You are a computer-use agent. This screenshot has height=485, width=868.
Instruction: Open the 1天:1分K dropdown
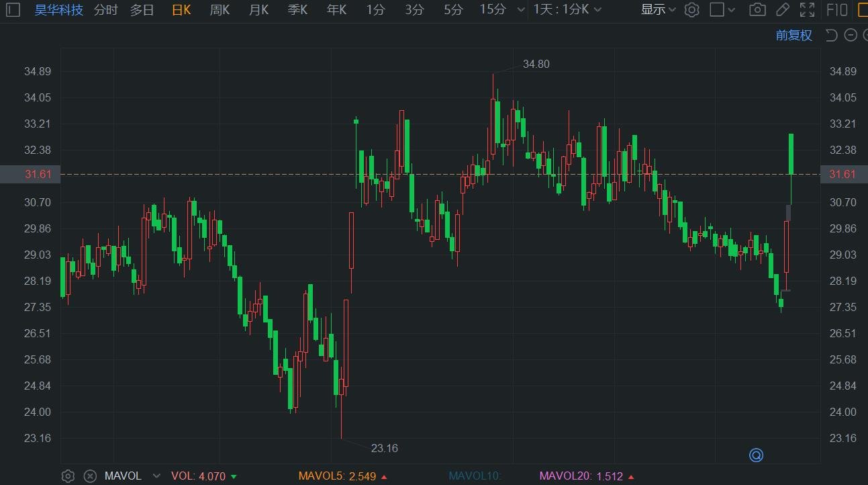567,10
